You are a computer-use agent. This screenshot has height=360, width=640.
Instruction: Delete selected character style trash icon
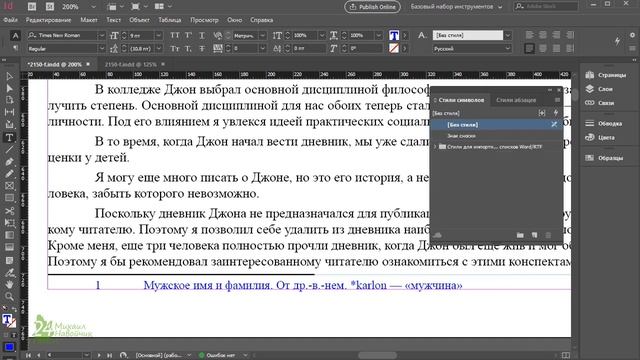[x=548, y=235]
